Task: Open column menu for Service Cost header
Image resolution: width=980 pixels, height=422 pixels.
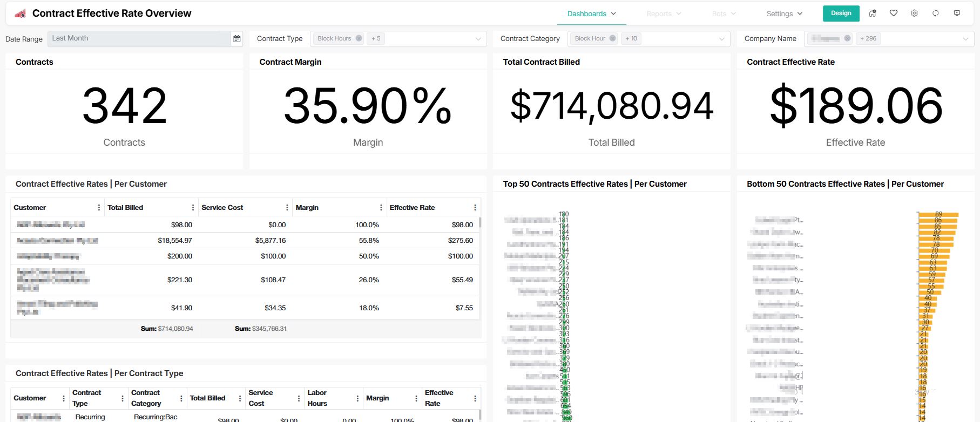Action: coord(287,208)
